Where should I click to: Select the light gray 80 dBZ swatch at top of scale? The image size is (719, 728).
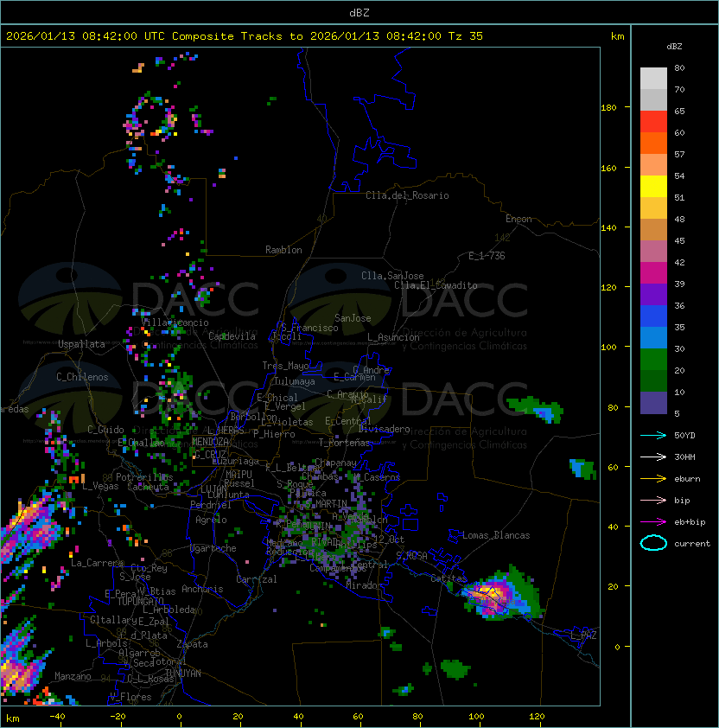653,78
